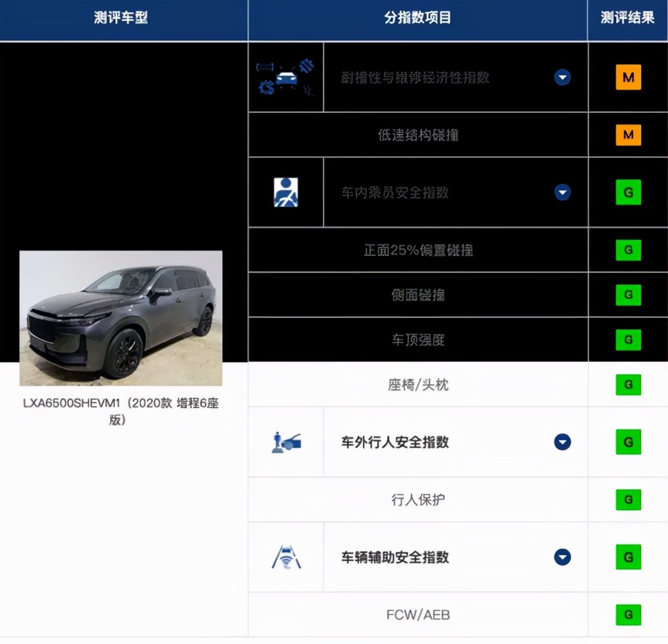Open the 行人保护 test item

click(x=418, y=500)
